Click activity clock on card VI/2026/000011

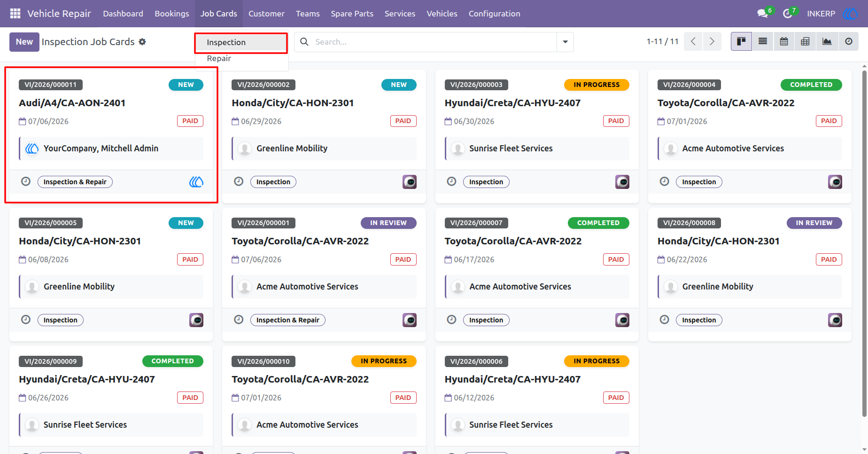pos(26,181)
